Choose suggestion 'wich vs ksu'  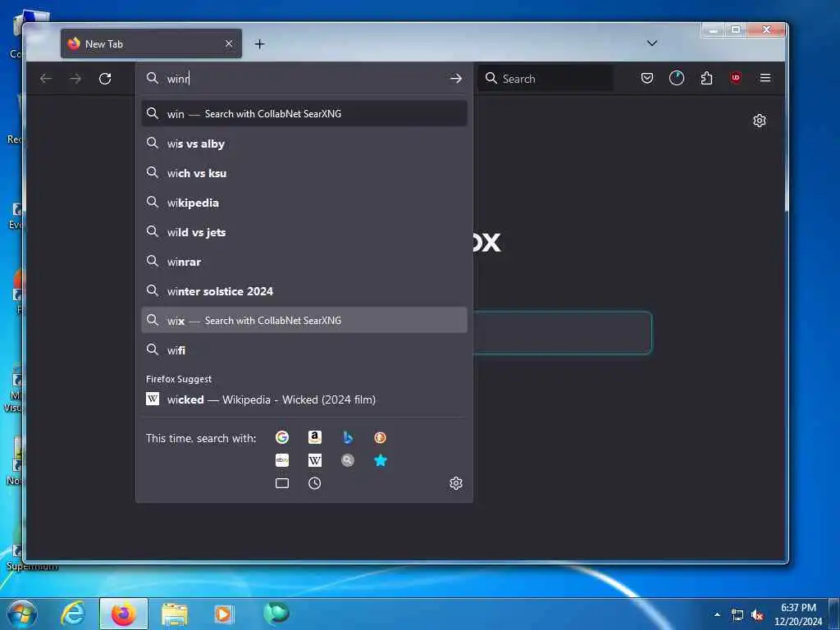304,173
